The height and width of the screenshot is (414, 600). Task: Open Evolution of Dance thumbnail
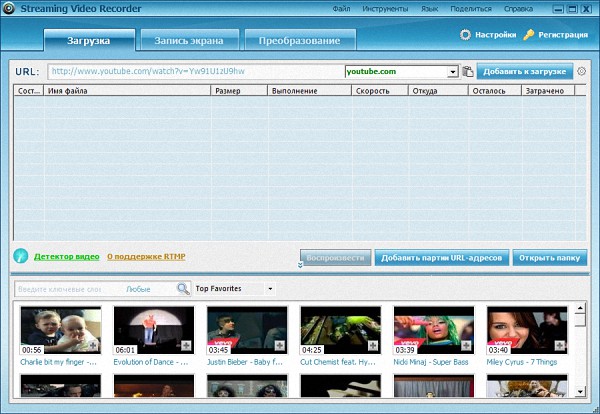point(154,330)
